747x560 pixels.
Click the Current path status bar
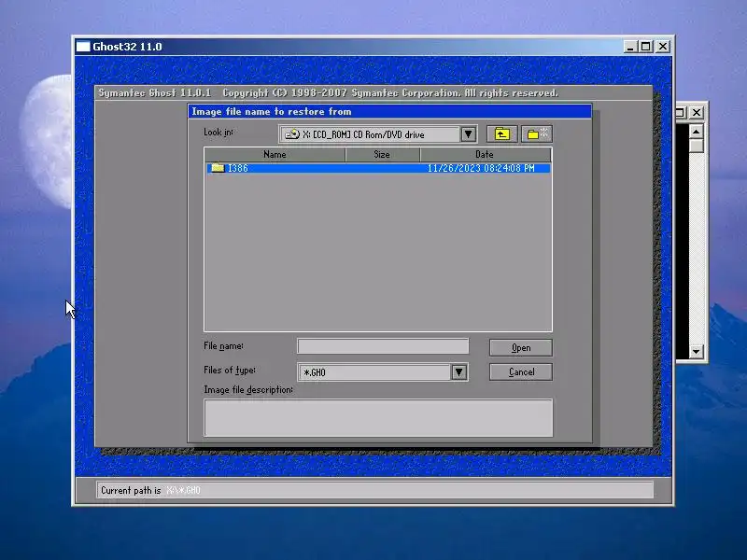374,490
